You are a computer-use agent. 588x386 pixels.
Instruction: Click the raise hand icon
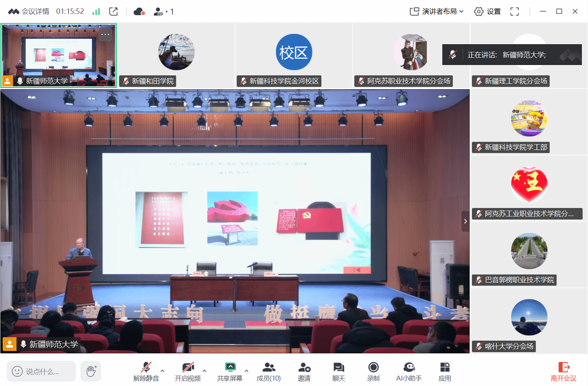[91, 371]
